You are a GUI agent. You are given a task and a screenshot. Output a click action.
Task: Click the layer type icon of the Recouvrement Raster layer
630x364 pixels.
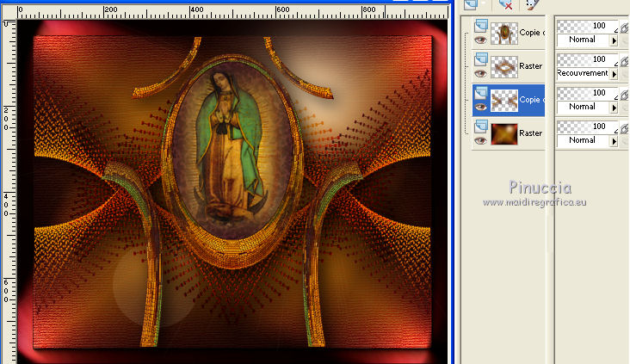tap(480, 59)
